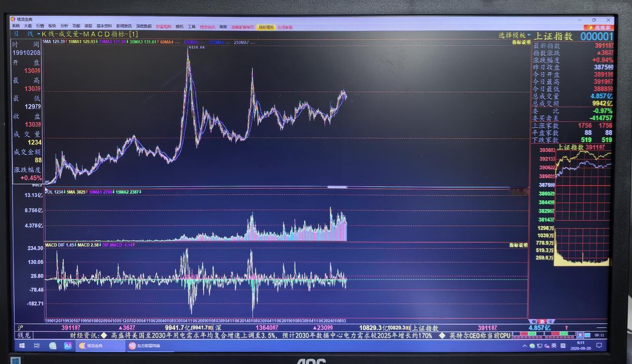Click the 上证指数 title in the quote panel

(553, 36)
